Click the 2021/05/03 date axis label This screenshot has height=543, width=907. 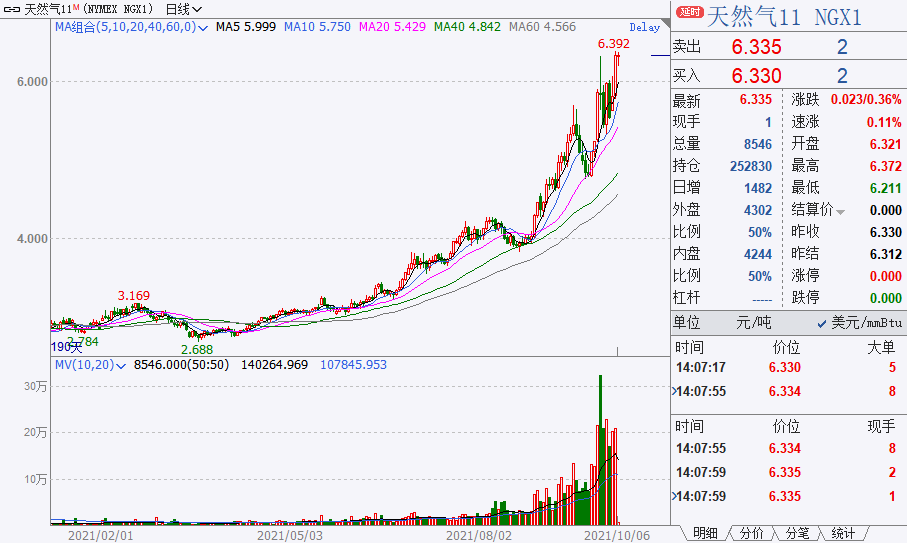click(x=290, y=535)
